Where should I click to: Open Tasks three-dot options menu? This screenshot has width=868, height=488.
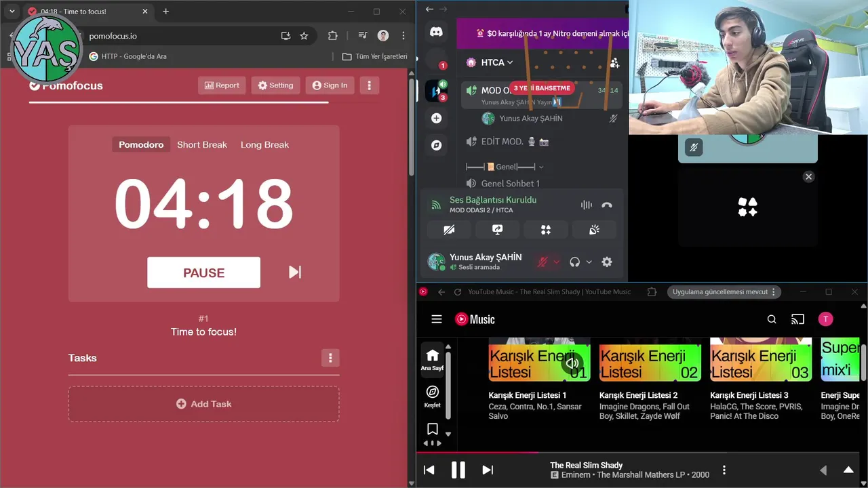(x=330, y=358)
